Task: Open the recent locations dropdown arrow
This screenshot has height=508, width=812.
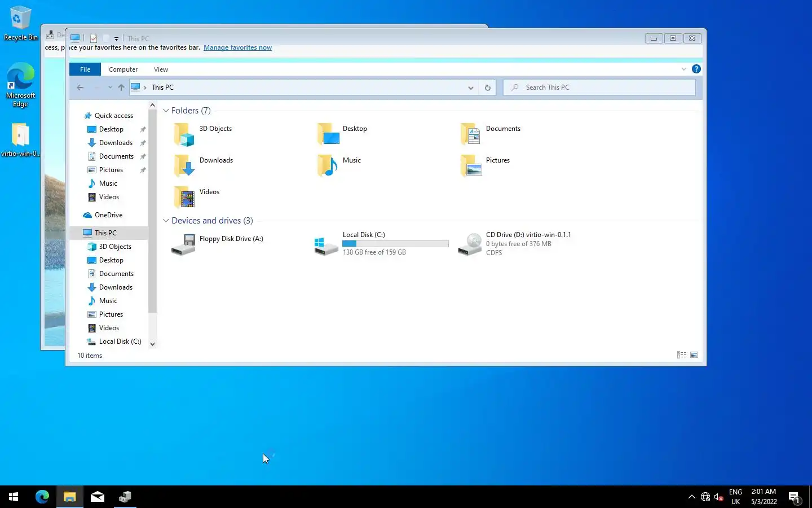Action: (x=110, y=87)
